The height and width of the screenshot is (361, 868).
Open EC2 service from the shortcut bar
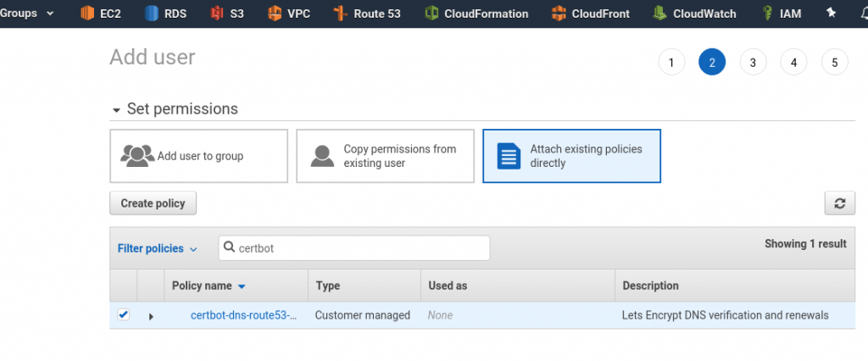click(x=102, y=14)
